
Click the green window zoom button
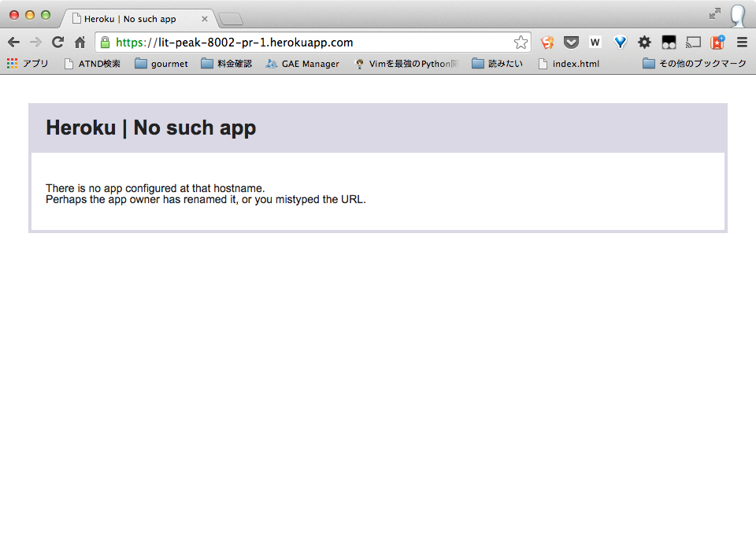coord(46,16)
